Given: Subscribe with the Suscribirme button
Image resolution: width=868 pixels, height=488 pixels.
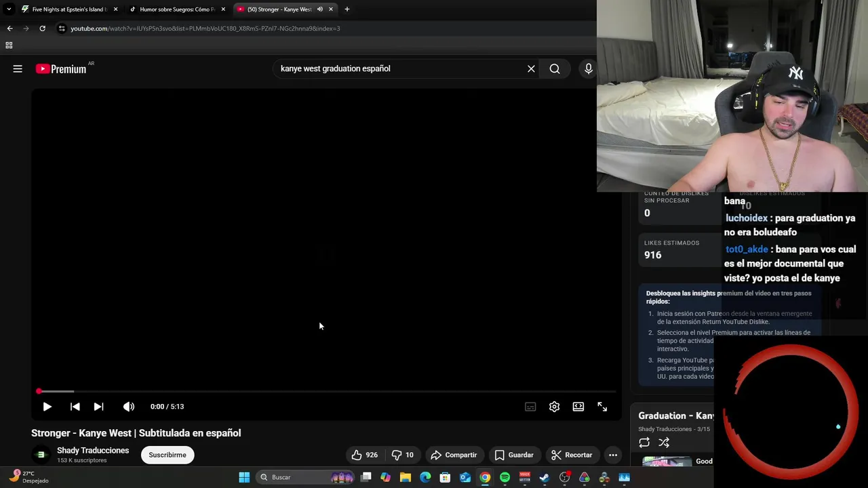Looking at the screenshot, I should 167,455.
